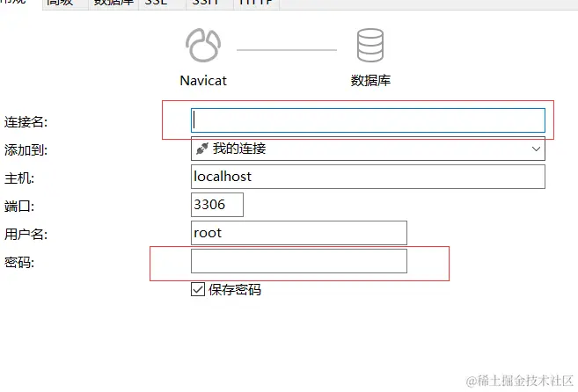Focus the empty 密码 input field

(x=299, y=261)
